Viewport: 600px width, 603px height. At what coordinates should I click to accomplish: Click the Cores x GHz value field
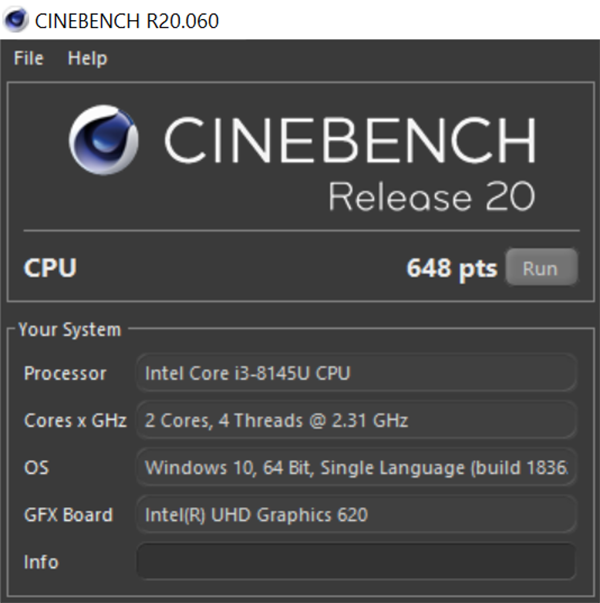(355, 421)
